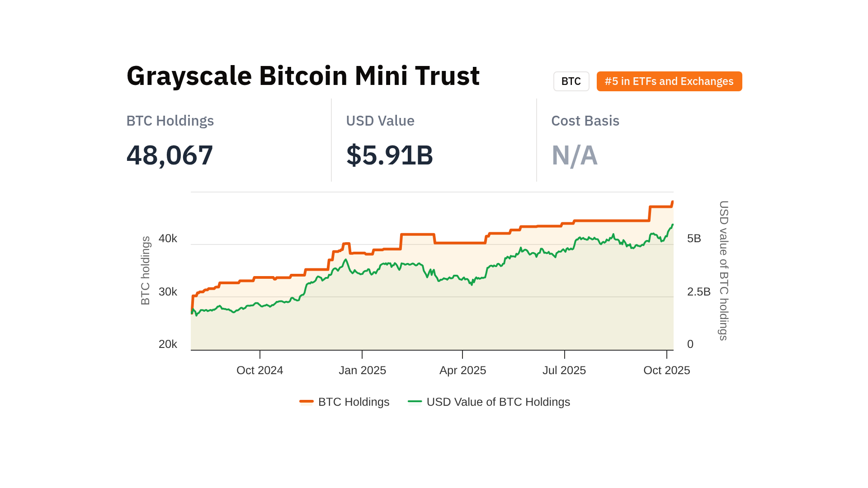Toggle the USD Value of BTC Holdings legend
The height and width of the screenshot is (488, 868).
click(498, 402)
